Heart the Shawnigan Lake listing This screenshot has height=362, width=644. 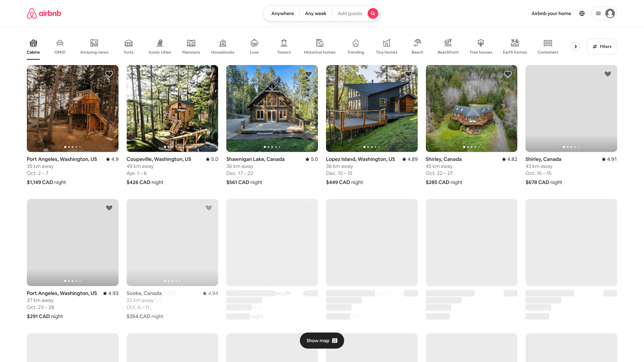[x=309, y=74]
